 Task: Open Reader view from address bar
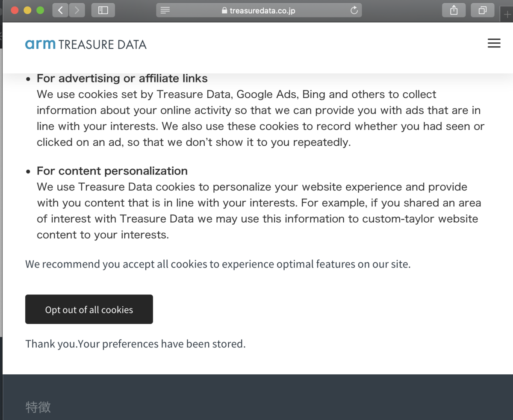[165, 10]
